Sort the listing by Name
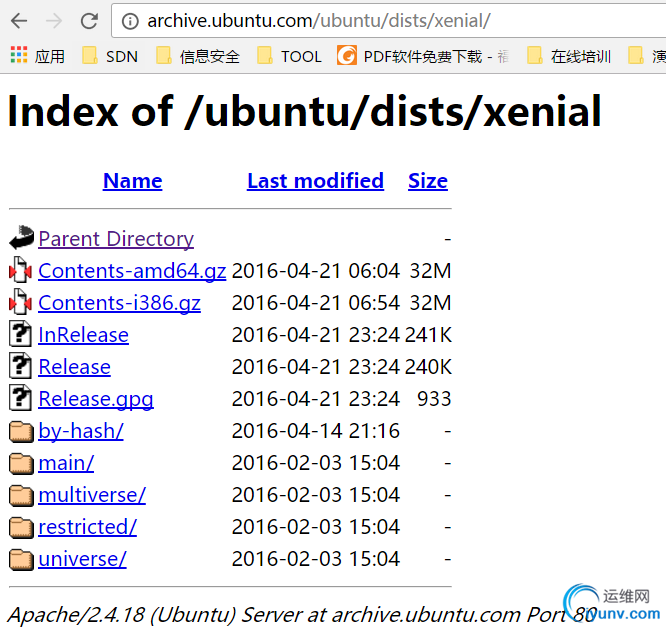 click(x=133, y=181)
